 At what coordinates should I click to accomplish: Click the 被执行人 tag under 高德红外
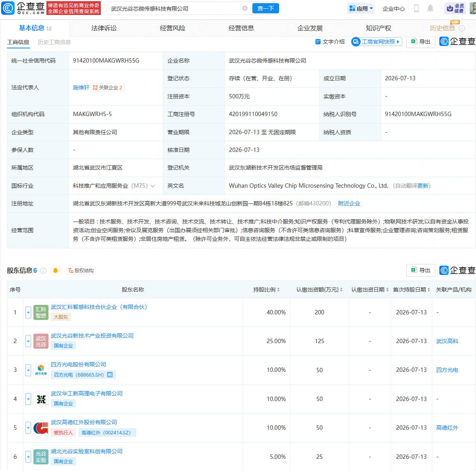[x=63, y=432]
